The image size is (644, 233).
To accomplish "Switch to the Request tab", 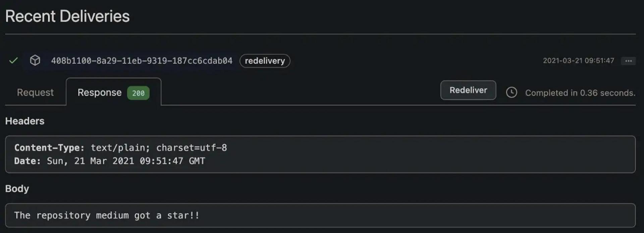I will (x=35, y=92).
